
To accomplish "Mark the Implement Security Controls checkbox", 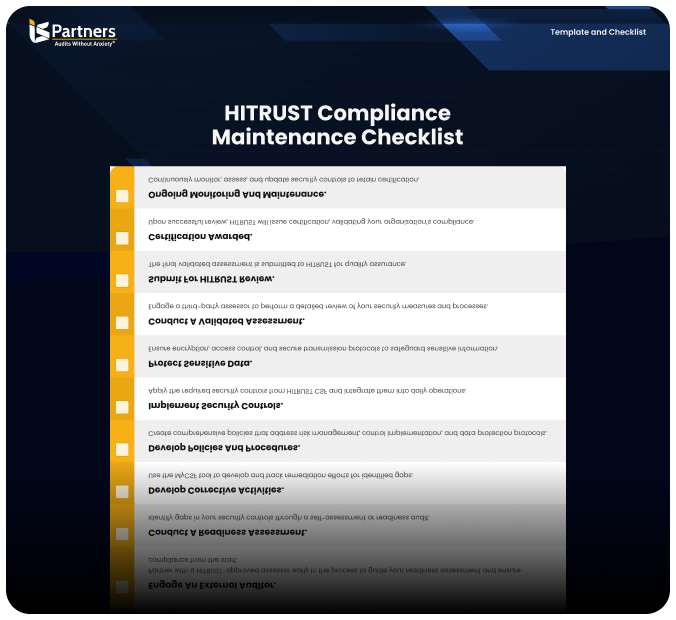I will pos(122,407).
